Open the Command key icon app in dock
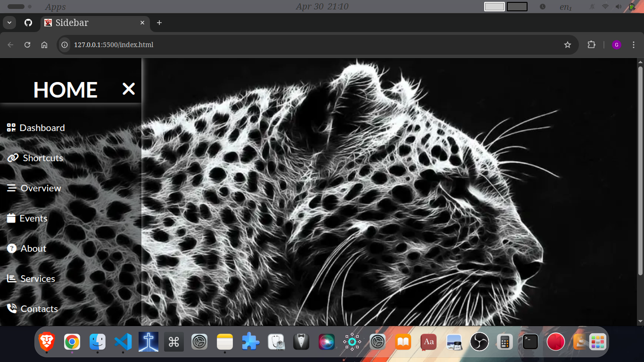This screenshot has width=644, height=362. (174, 342)
